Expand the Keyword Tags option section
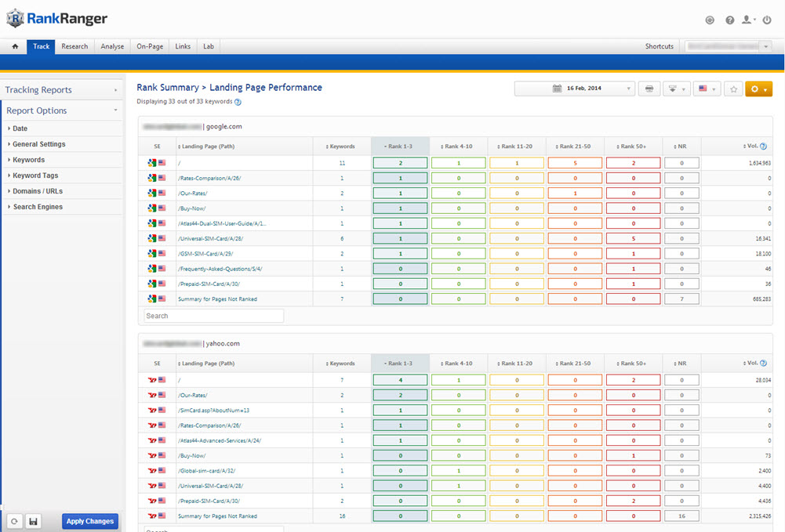 coord(35,176)
